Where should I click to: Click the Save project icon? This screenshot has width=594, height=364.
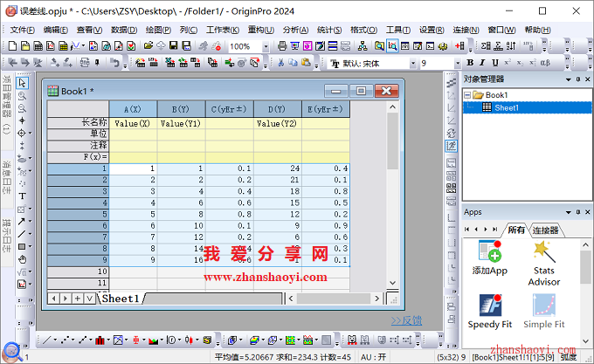pos(173,46)
